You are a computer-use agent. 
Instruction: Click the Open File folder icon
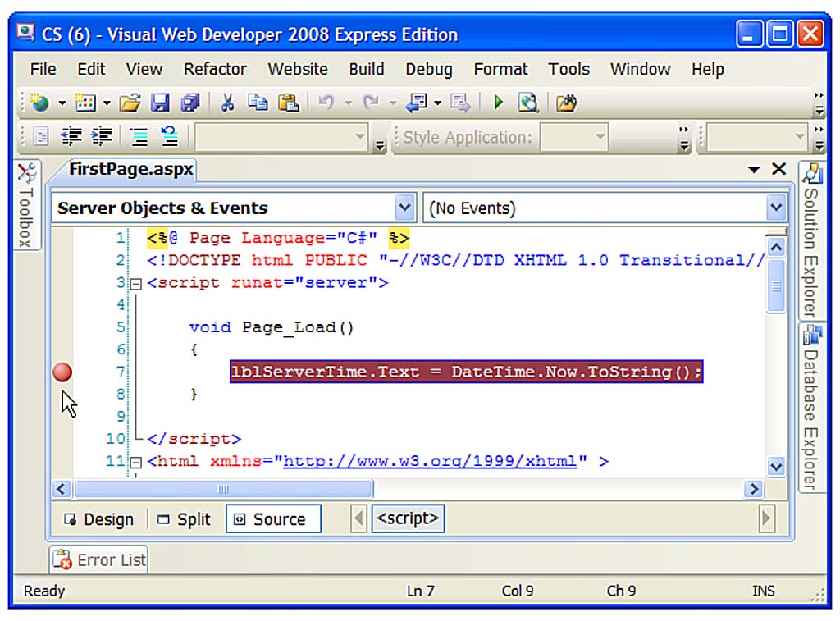tap(130, 102)
